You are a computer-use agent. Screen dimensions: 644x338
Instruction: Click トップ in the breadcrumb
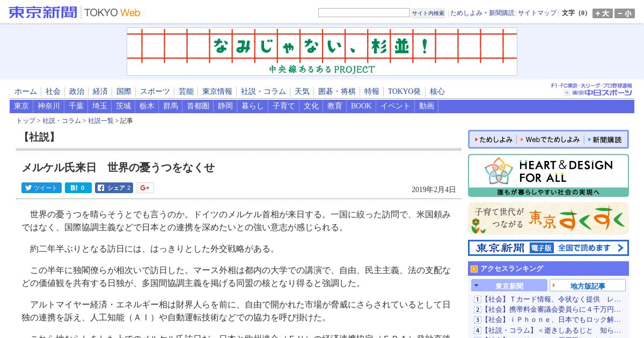pos(26,121)
